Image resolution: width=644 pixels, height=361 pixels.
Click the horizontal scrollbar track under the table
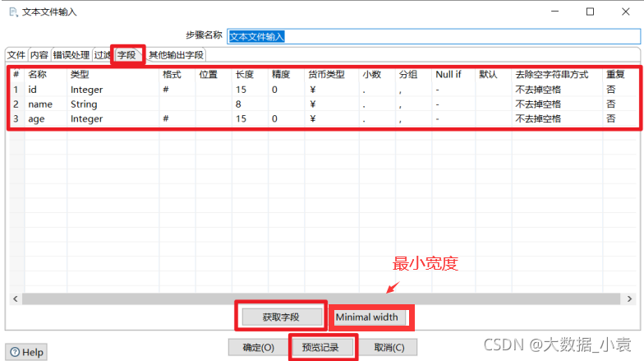coord(321,299)
